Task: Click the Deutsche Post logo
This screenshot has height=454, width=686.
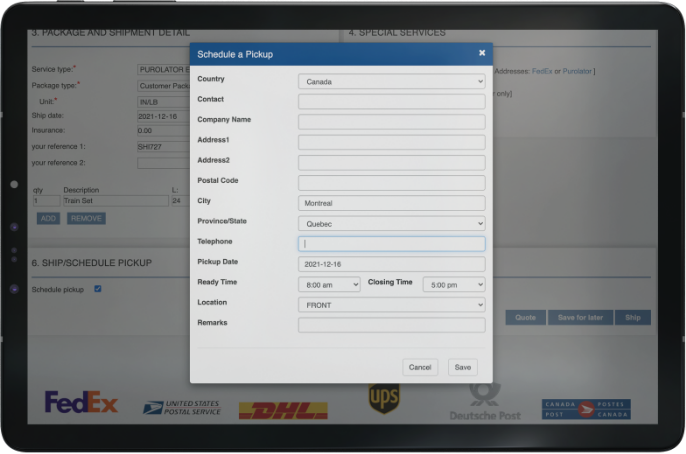Action: 484,403
